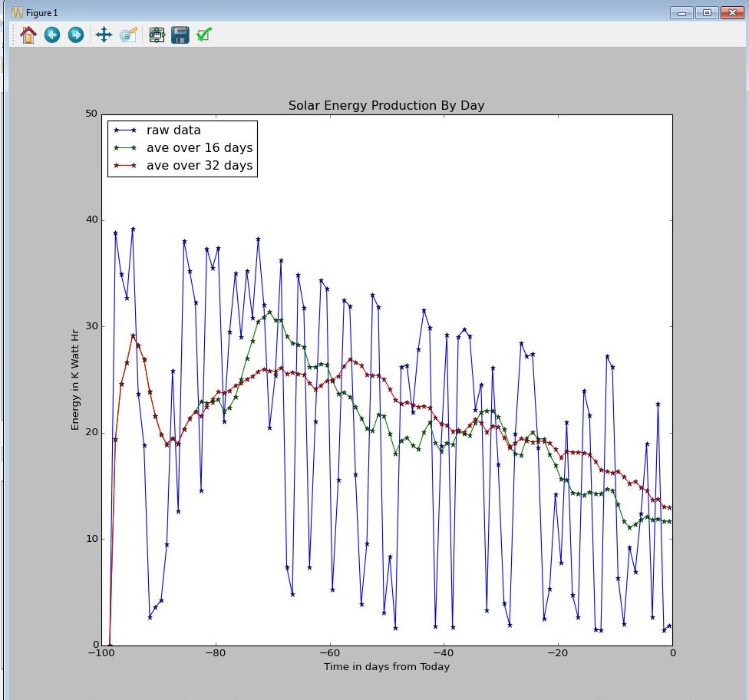749x700 pixels.
Task: Click the x-axis label Time in days from Today
Action: (387, 666)
